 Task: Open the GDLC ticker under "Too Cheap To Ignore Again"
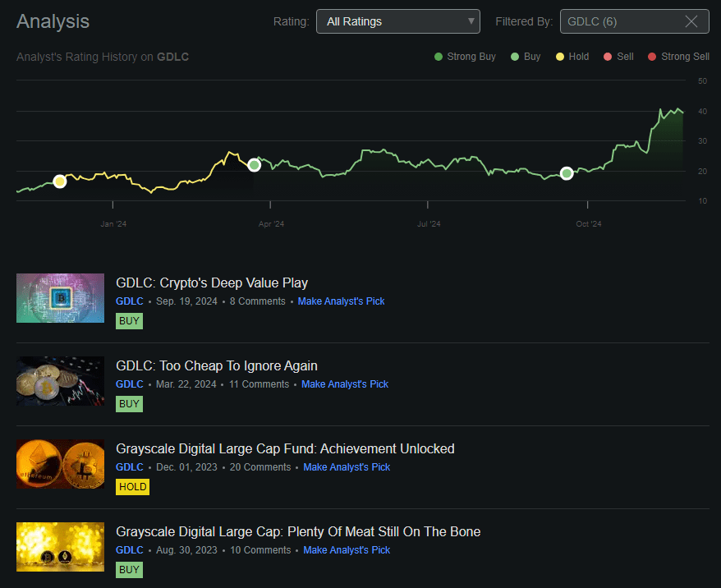coord(129,384)
